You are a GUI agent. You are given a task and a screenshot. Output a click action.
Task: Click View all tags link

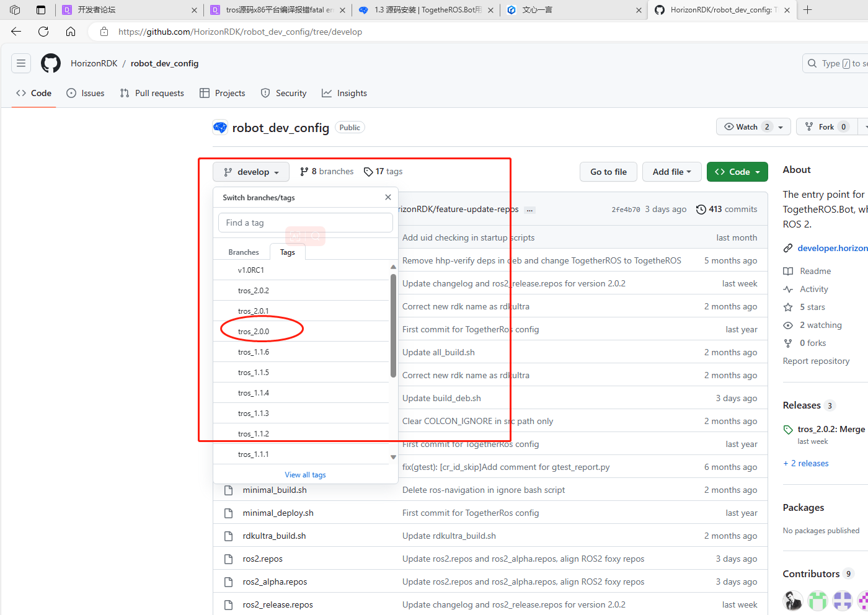[305, 475]
